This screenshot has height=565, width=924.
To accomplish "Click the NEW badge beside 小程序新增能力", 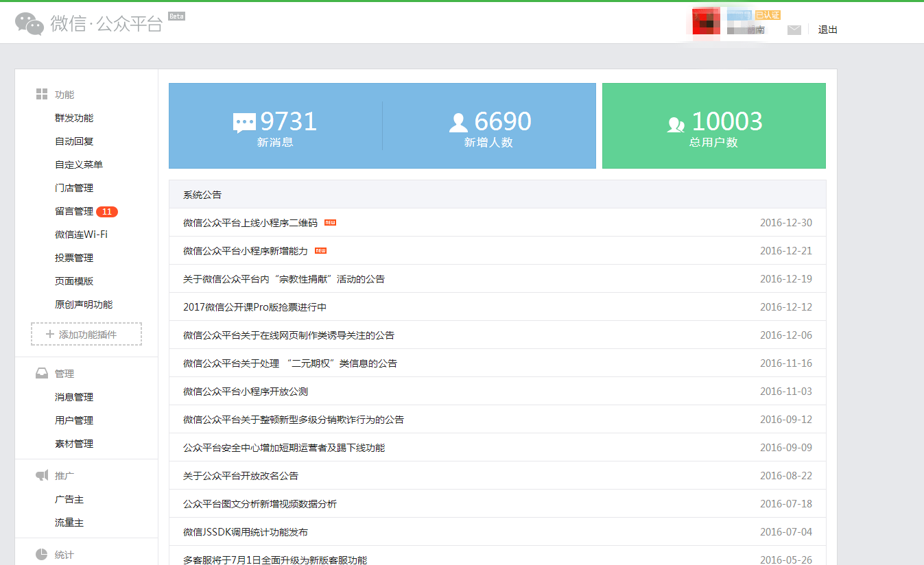I will (320, 251).
